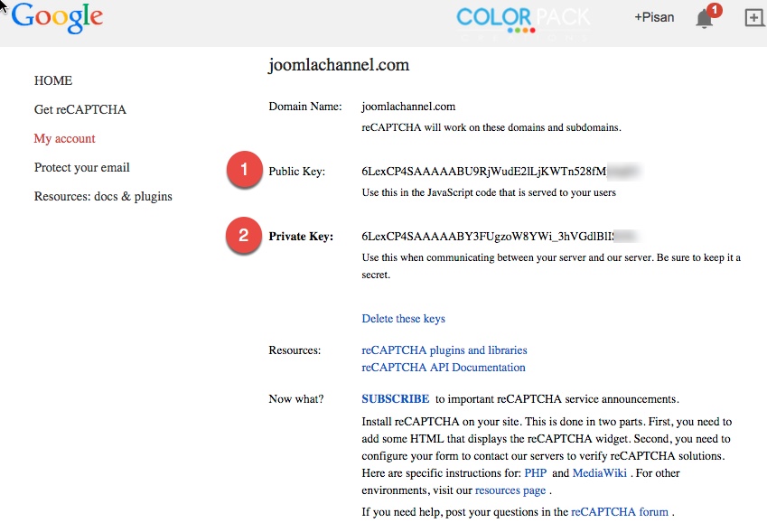
Task: Open PHP instructions link
Action: pos(535,473)
